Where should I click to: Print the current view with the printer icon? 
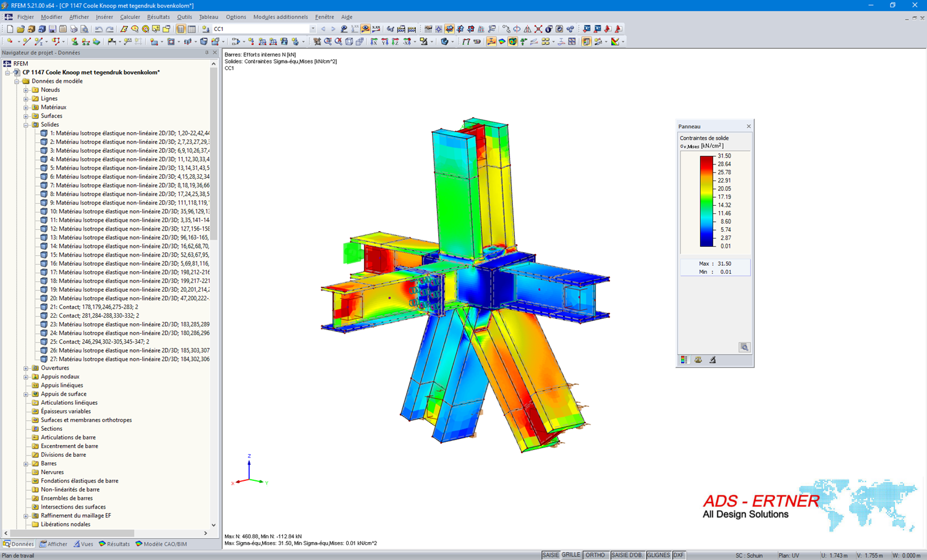(74, 28)
